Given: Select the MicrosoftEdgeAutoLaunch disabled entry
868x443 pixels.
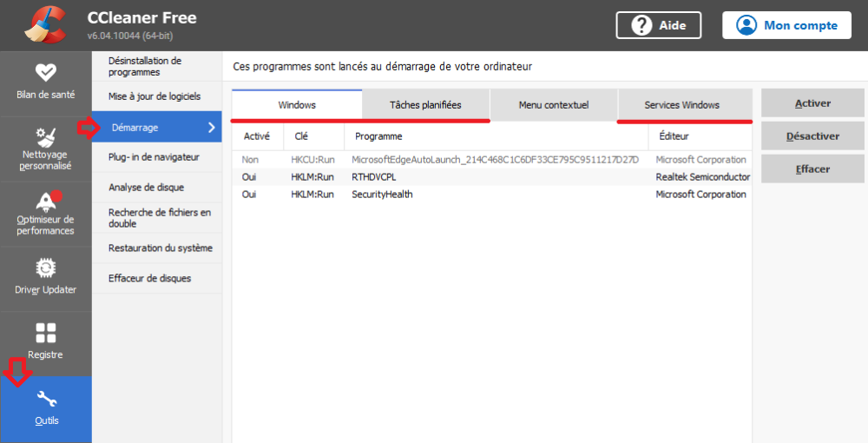Looking at the screenshot, I should (494, 160).
